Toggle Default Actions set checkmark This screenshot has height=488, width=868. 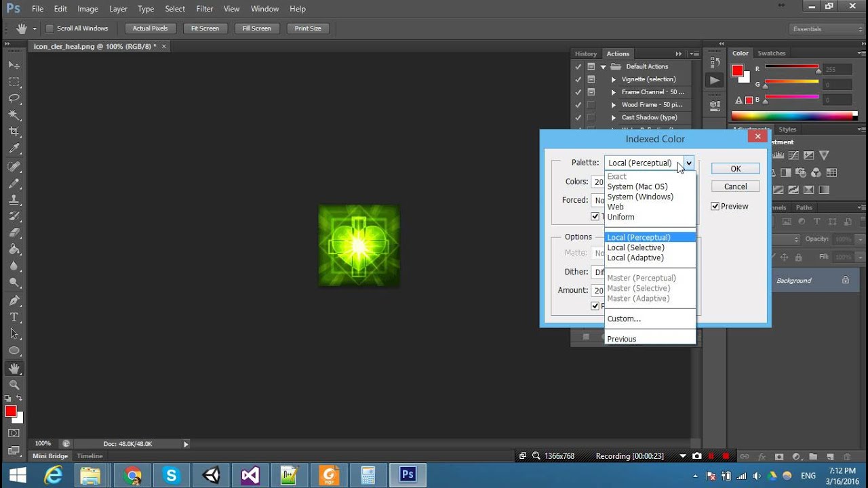pos(578,66)
